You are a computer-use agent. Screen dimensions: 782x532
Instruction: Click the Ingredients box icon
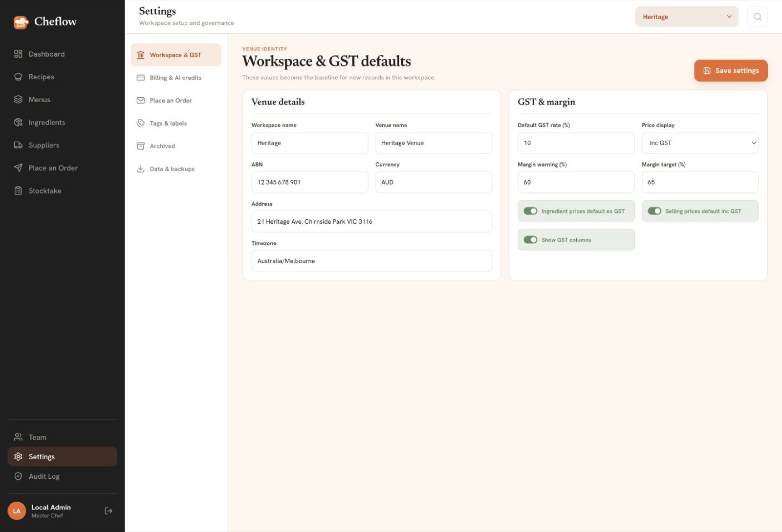18,122
